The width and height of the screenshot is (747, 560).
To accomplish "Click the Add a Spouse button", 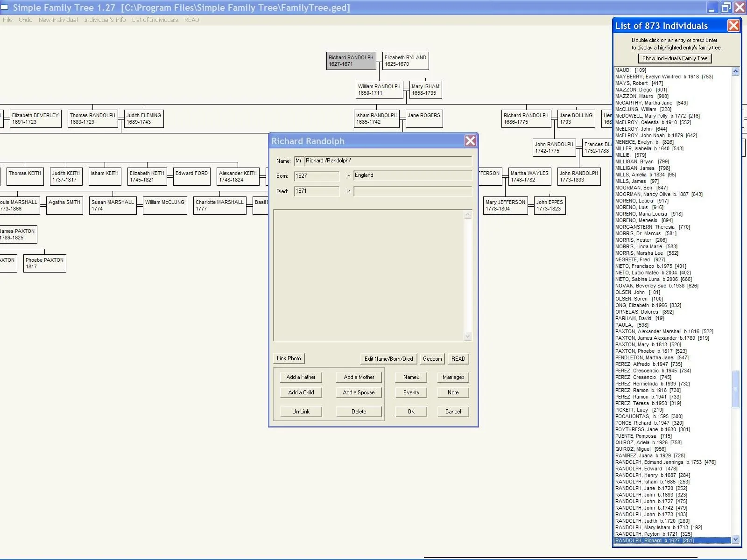I will 359,392.
